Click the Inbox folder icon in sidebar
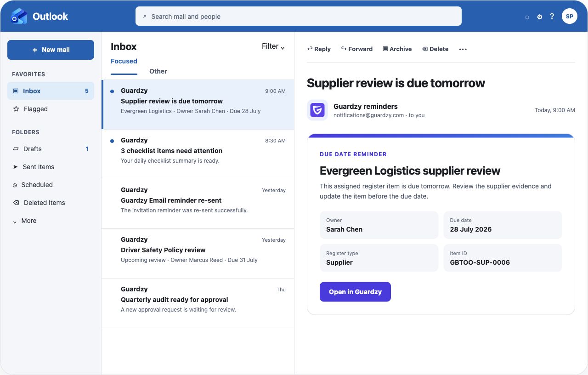588x375 pixels. point(16,91)
